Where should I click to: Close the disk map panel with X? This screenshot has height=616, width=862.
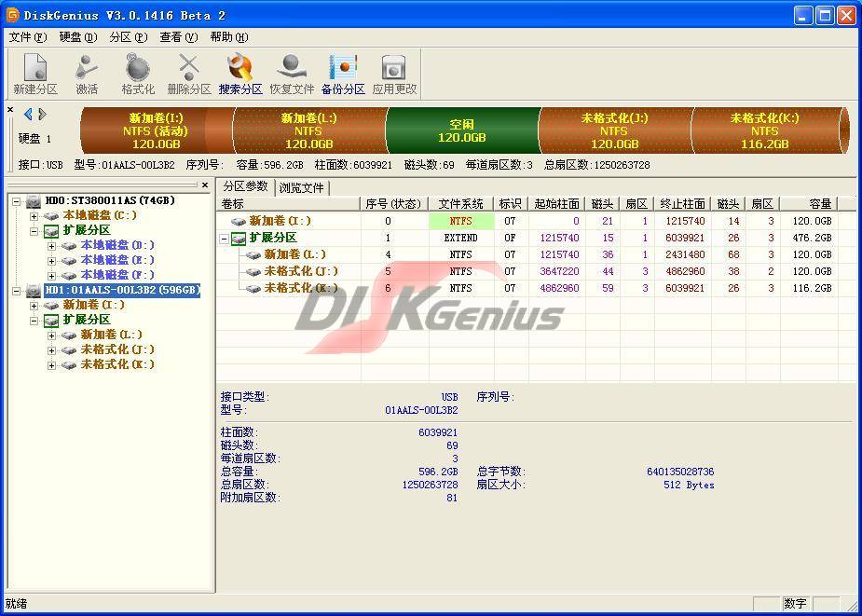click(10, 110)
